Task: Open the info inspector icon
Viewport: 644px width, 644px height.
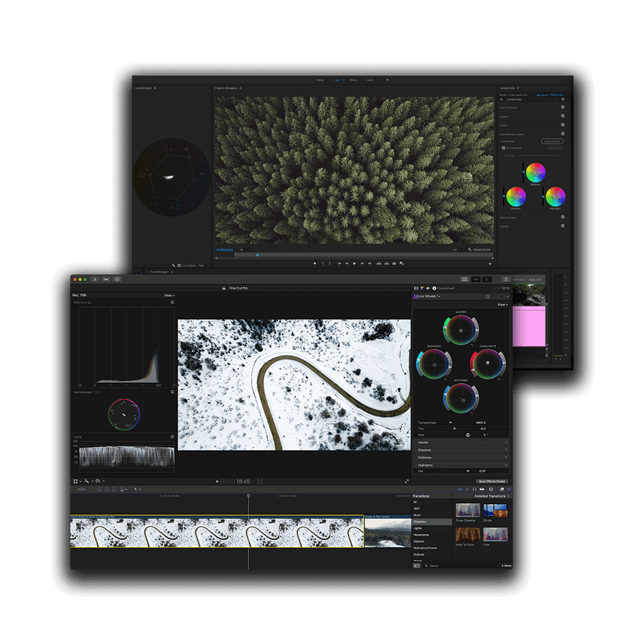Action: point(434,288)
